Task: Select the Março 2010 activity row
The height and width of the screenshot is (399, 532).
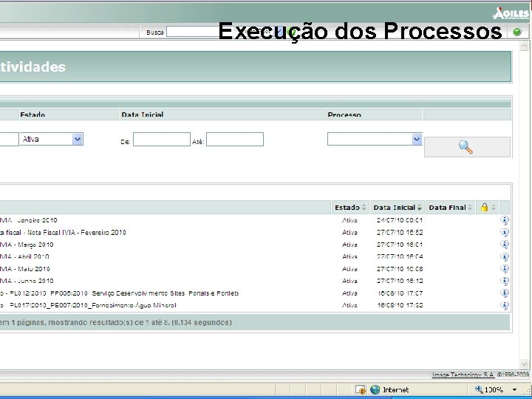Action: coord(255,245)
